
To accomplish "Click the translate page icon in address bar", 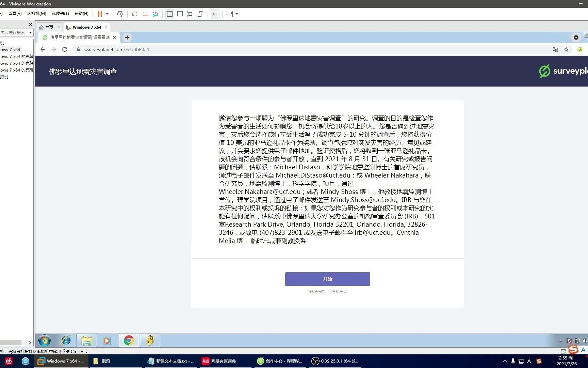I will pos(555,49).
